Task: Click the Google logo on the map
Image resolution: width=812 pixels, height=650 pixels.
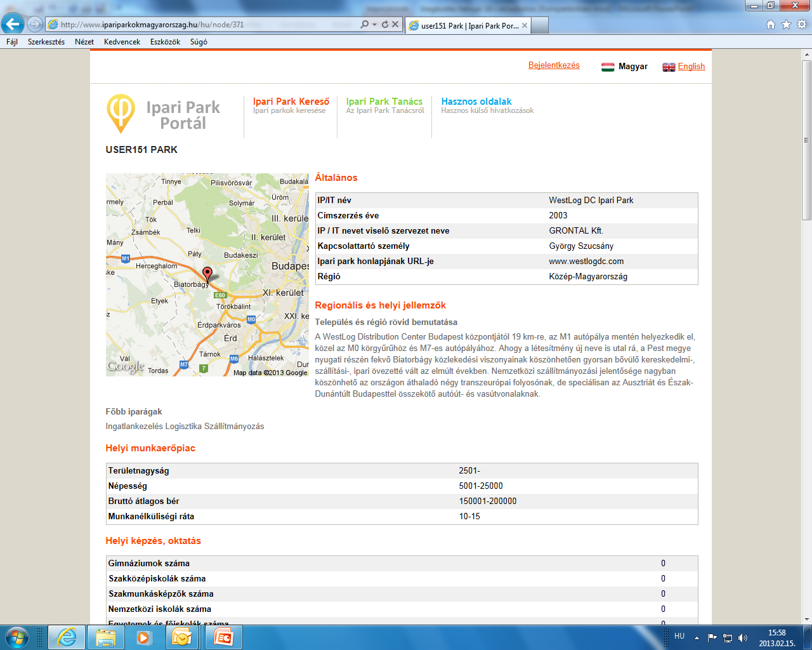Action: point(126,367)
